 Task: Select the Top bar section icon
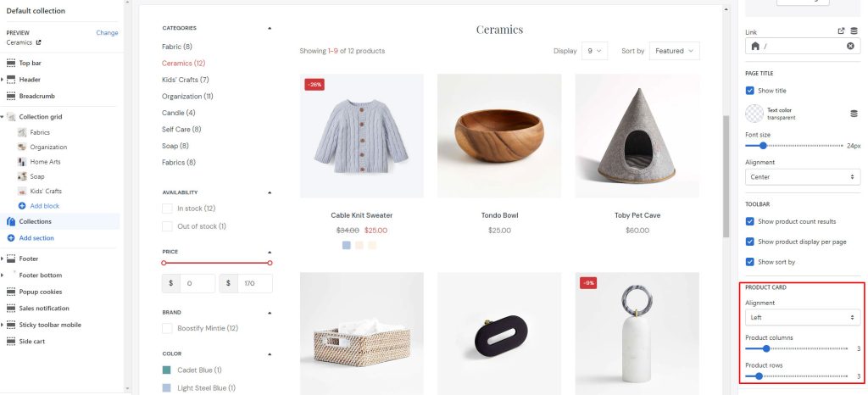[x=10, y=63]
